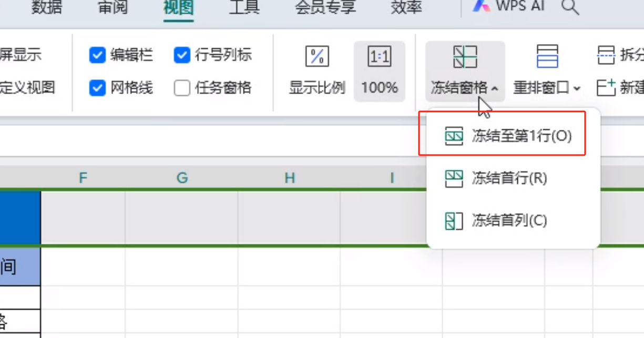Open the 工具 tab
Image resolution: width=644 pixels, height=338 pixels.
point(244,7)
